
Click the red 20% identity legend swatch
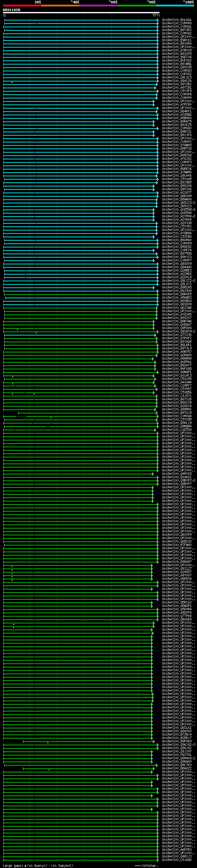pos(22,6)
